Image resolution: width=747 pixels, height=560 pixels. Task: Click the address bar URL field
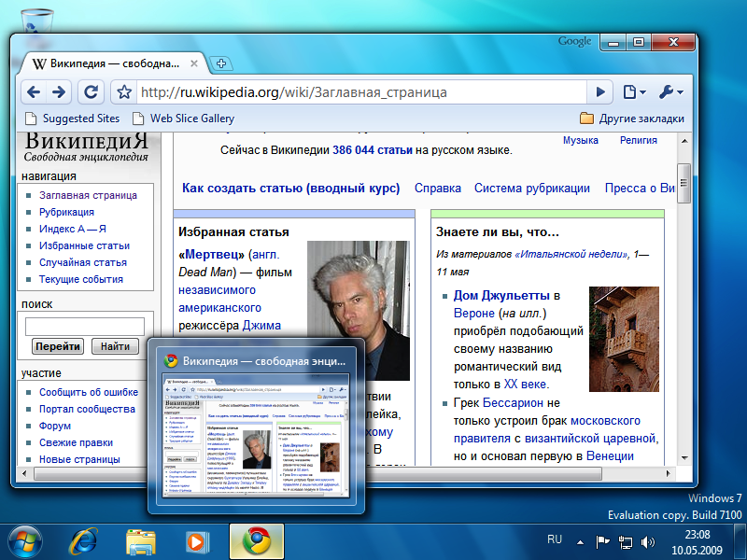click(x=361, y=91)
